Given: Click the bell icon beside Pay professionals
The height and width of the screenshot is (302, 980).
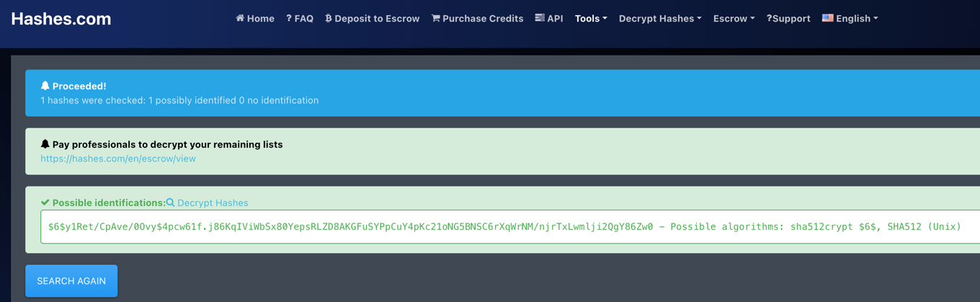Looking at the screenshot, I should pos(45,144).
